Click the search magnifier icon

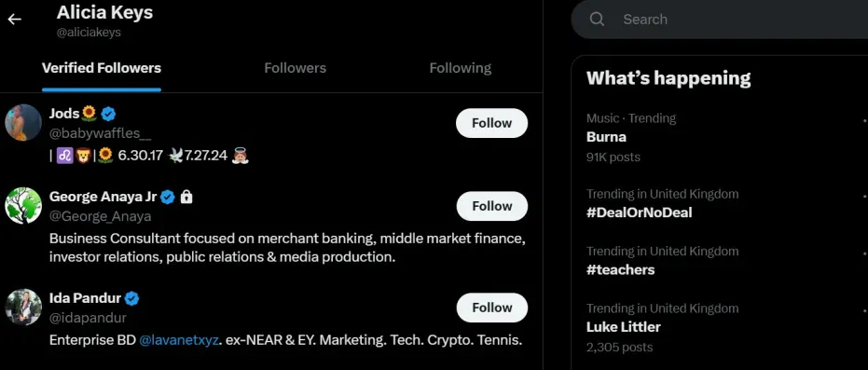(x=597, y=20)
